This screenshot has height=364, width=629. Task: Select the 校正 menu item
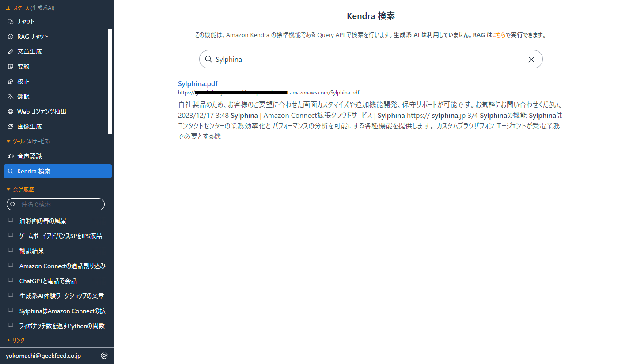coord(56,82)
